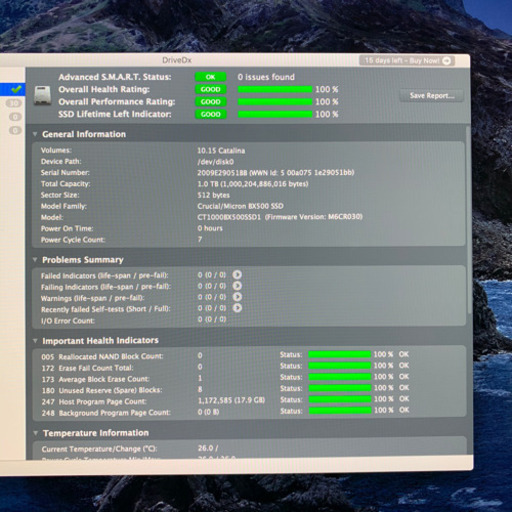Click '173 Average Block Erase Count' row label
This screenshot has width=512, height=512.
[x=95, y=379]
